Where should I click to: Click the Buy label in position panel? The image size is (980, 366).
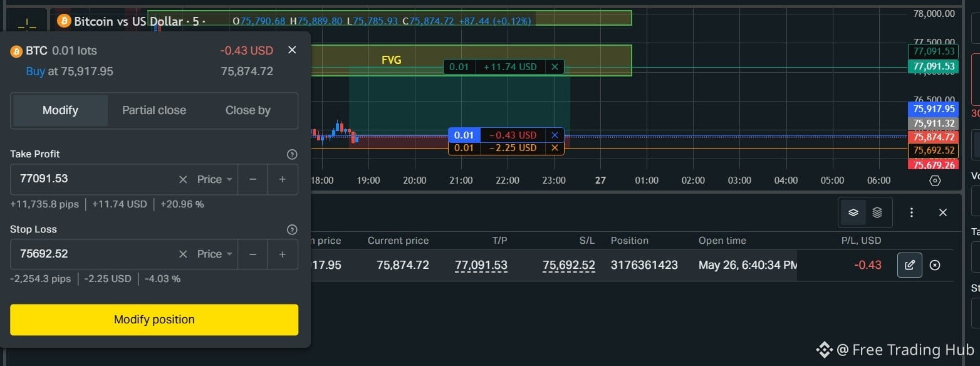[35, 71]
